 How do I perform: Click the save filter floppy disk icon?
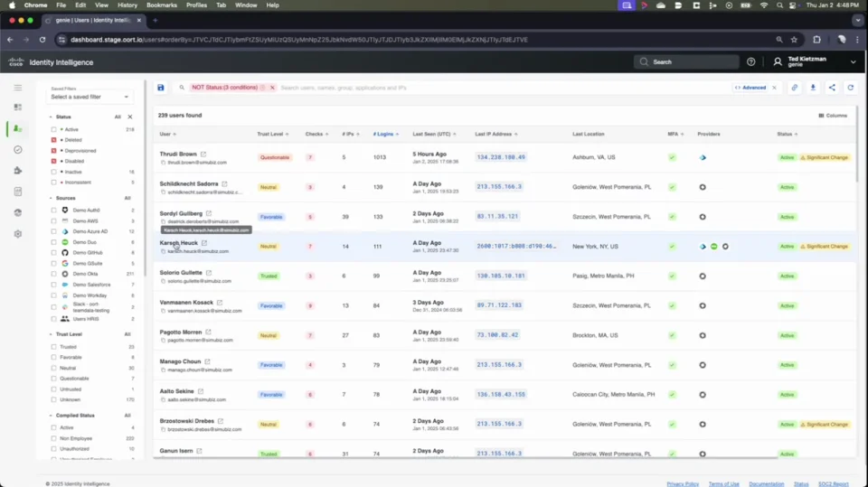(x=161, y=88)
